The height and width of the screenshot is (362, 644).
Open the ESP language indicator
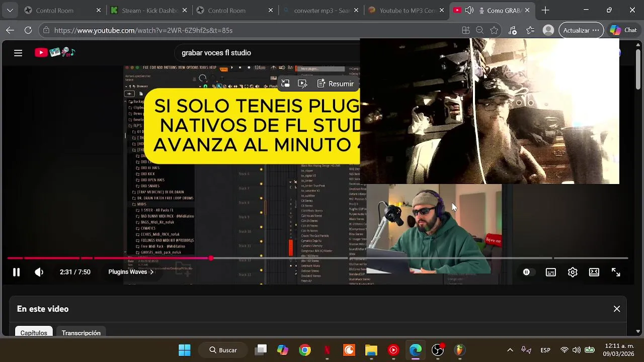[x=545, y=350]
